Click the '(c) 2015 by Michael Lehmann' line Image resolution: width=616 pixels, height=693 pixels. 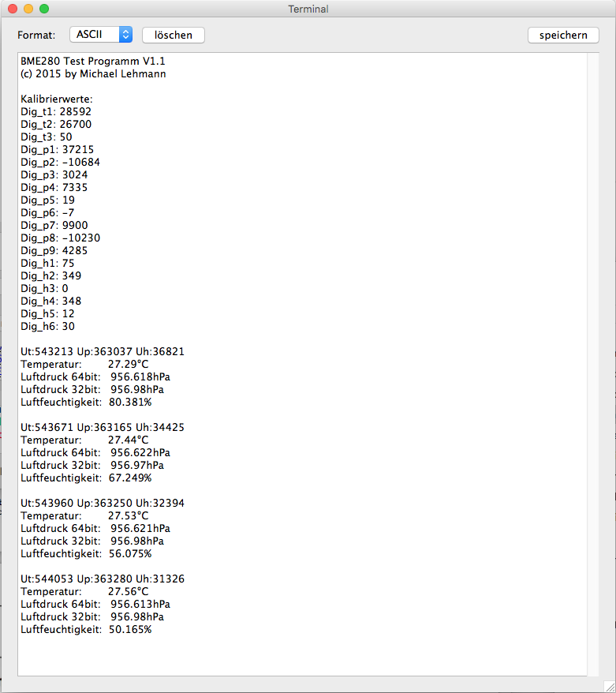93,74
